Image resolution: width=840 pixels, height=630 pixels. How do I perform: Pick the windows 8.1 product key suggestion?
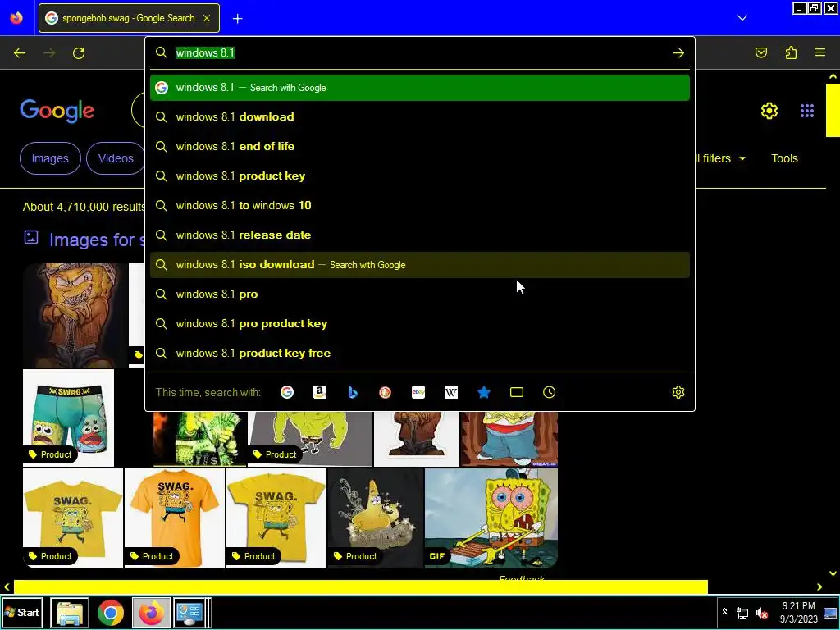420,176
